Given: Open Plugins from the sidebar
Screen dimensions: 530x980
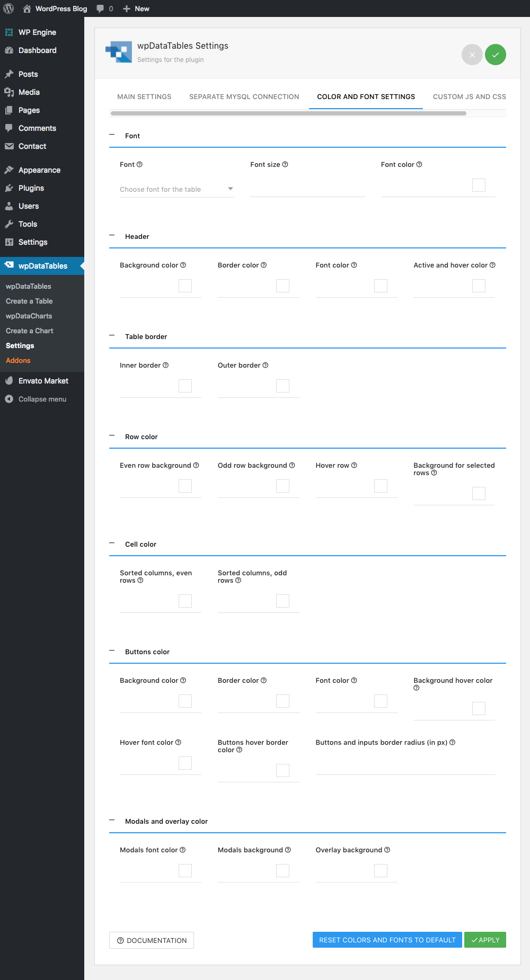Looking at the screenshot, I should point(31,188).
